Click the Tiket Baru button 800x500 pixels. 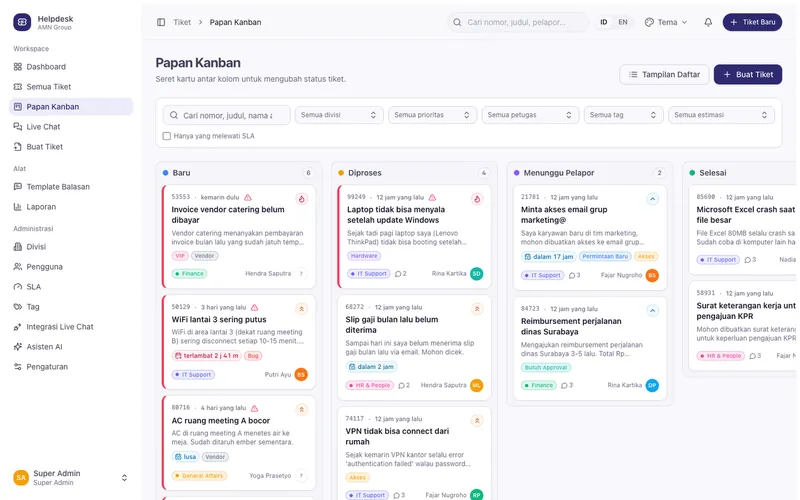[x=752, y=22]
